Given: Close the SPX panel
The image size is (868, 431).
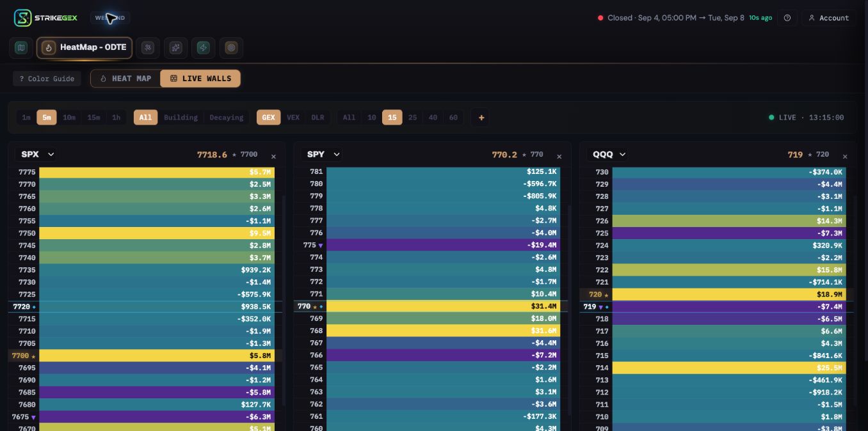Looking at the screenshot, I should coord(273,157).
